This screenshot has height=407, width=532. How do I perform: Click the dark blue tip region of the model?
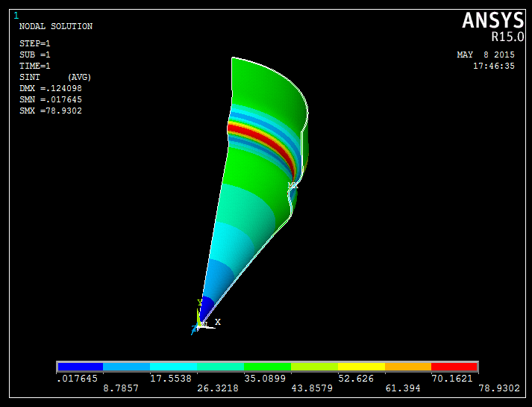[x=205, y=308]
